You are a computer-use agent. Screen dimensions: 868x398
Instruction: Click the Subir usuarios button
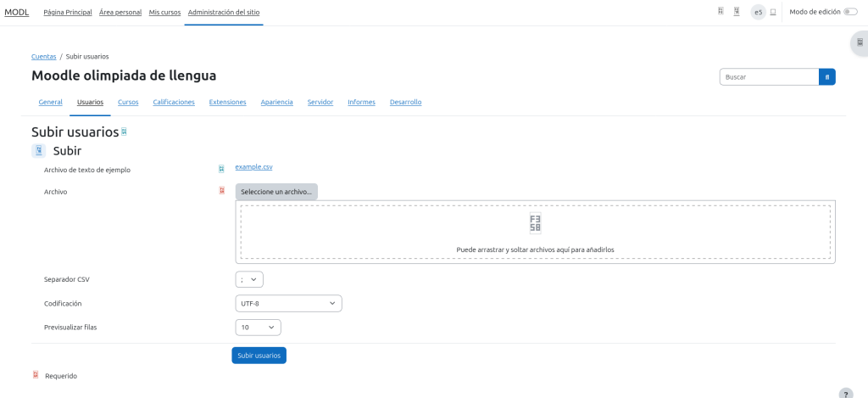259,356
